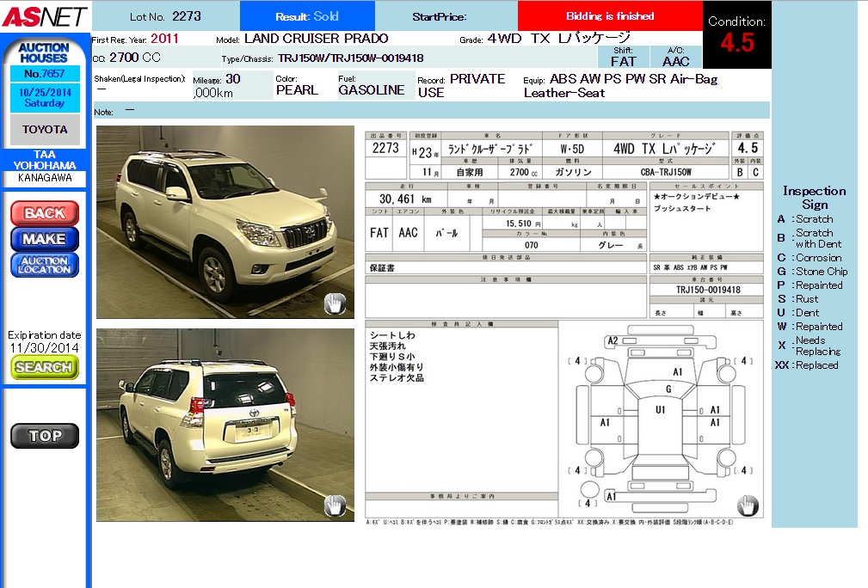The height and width of the screenshot is (588, 868).
Task: Go to TOP of the page
Action: click(45, 436)
